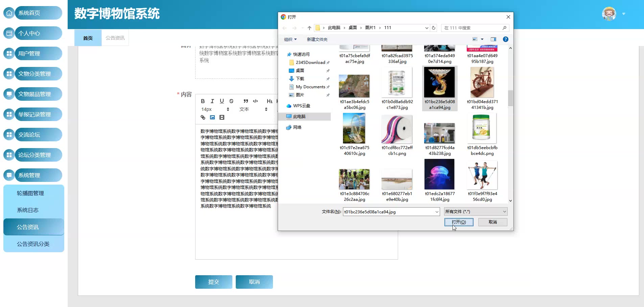The image size is (644, 307).
Task: Go up one folder level in file dialog
Action: (309, 28)
